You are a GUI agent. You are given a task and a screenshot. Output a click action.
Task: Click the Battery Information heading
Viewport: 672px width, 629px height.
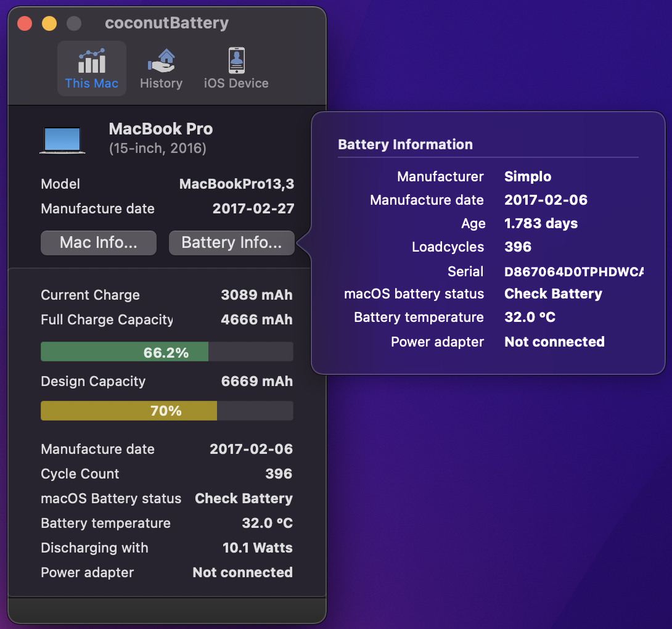(404, 144)
